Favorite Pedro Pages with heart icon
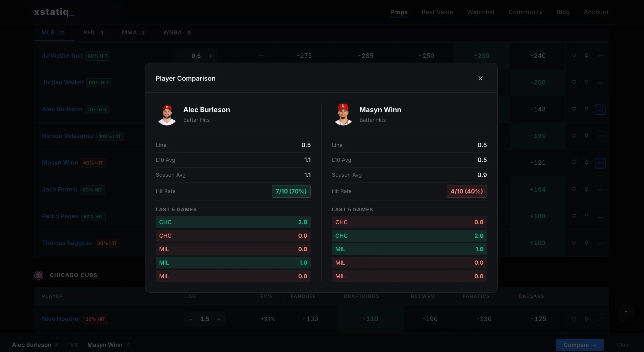The image size is (644, 352). click(x=574, y=216)
